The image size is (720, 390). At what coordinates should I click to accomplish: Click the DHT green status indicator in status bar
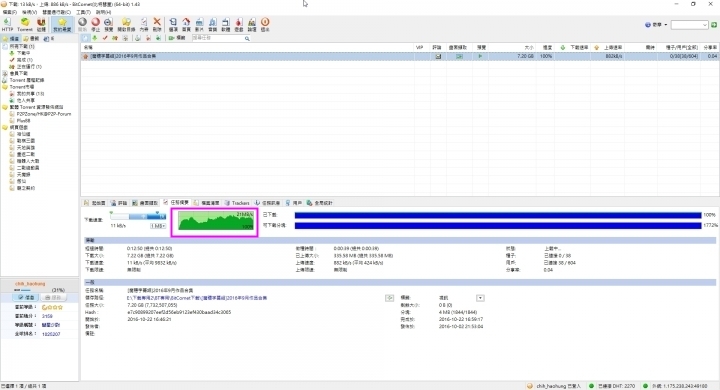[x=591, y=386]
